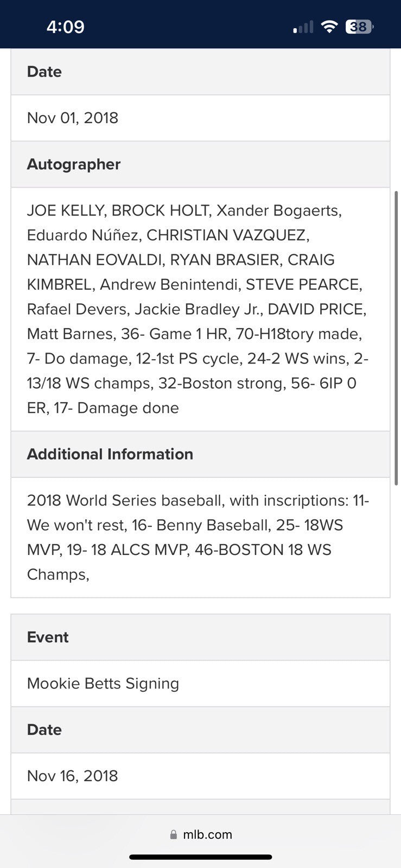Tap the Nov 16, 2018 date cell
Screen dimensions: 401x868
73,776
